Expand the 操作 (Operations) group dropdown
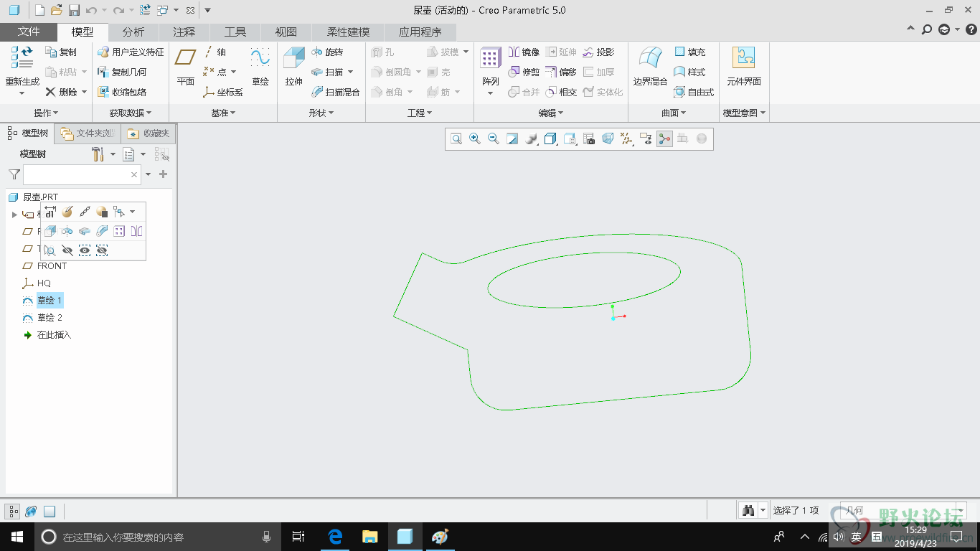The image size is (980, 551). click(46, 113)
